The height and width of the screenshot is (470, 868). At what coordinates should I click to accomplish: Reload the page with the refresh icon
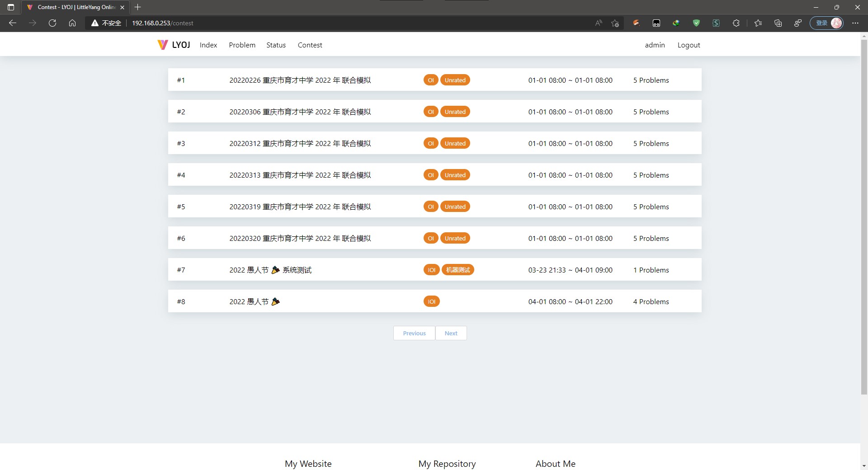[x=52, y=23]
